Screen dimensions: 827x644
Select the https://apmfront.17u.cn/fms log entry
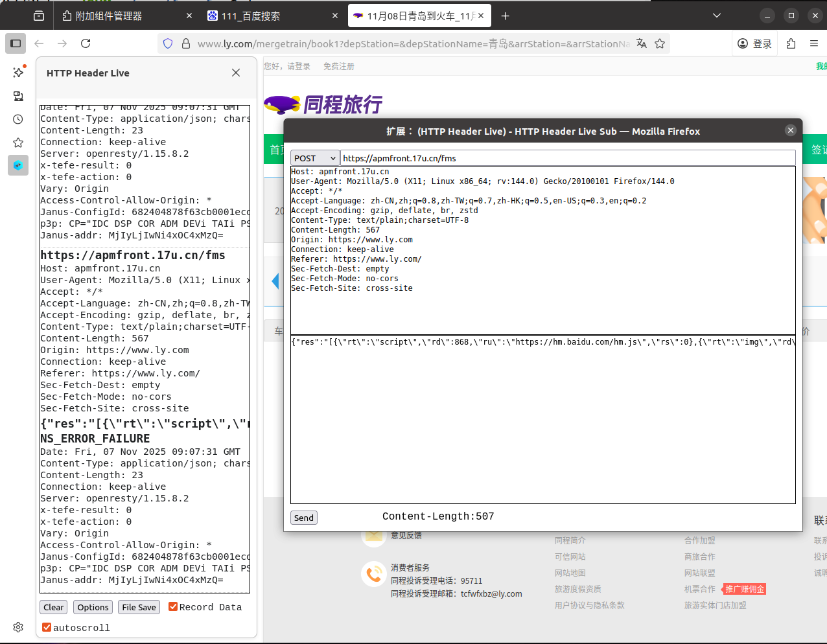click(133, 255)
